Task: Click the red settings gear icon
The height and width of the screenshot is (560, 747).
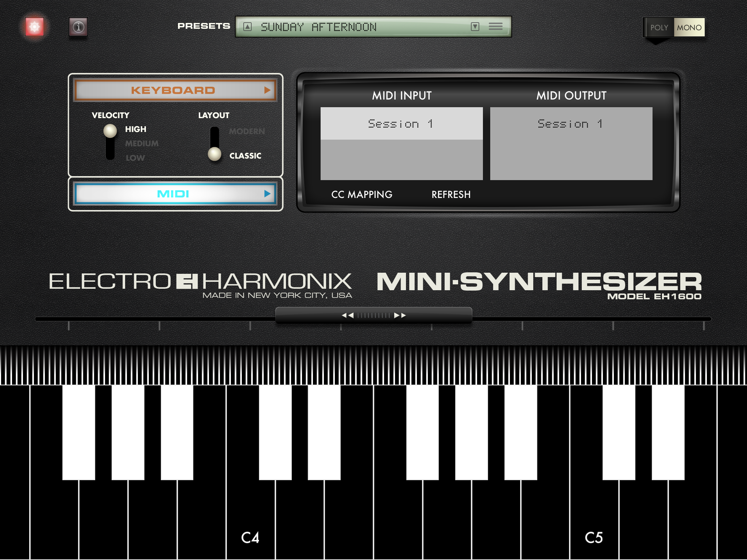Action: (x=35, y=27)
